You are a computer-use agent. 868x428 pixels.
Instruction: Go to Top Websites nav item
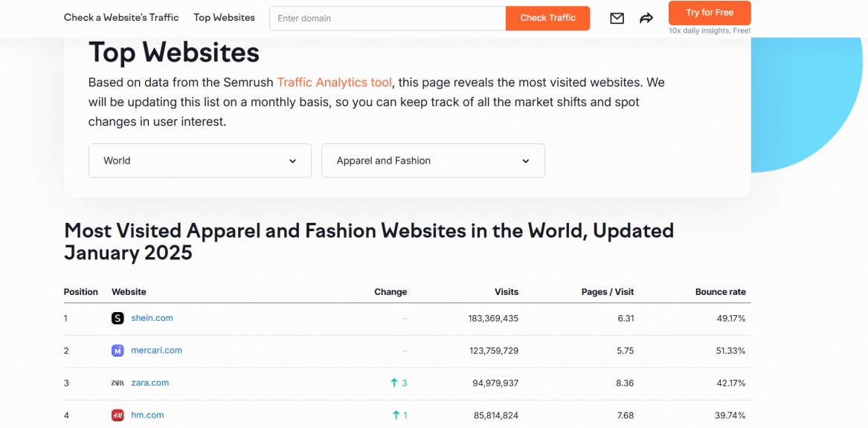pos(224,18)
